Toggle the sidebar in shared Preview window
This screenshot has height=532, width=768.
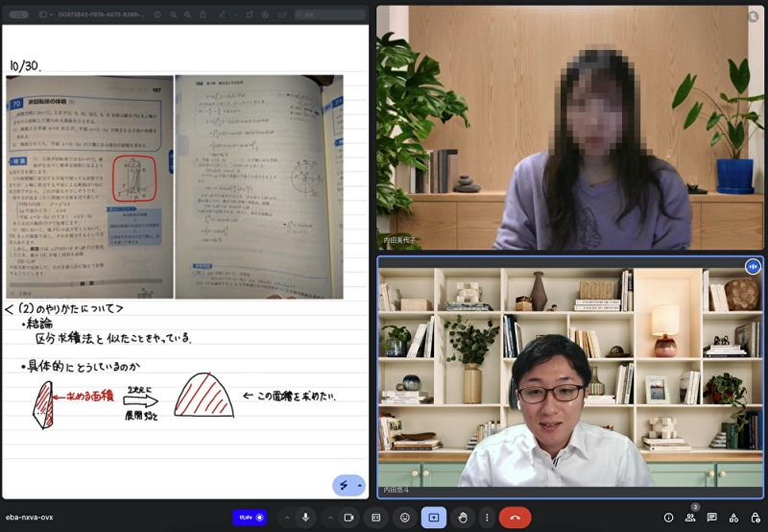tap(43, 14)
